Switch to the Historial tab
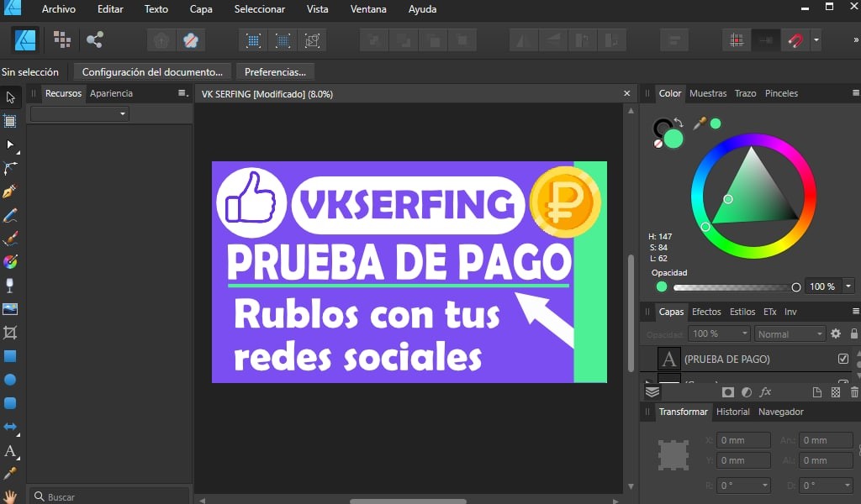The width and height of the screenshot is (861, 504). pos(732,412)
